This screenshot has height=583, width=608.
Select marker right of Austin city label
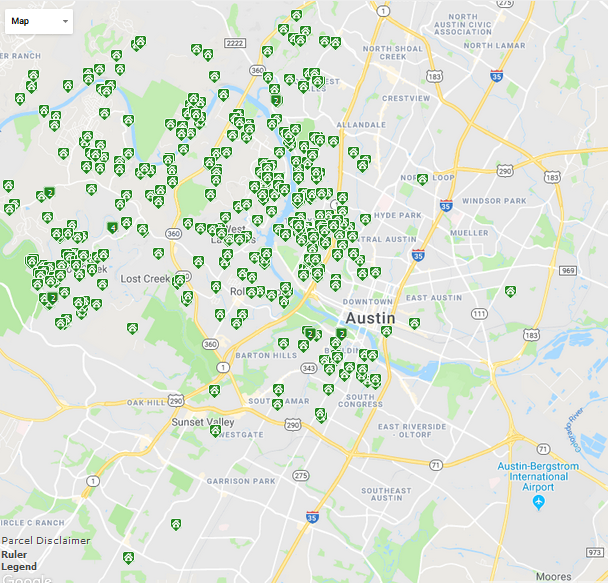414,322
